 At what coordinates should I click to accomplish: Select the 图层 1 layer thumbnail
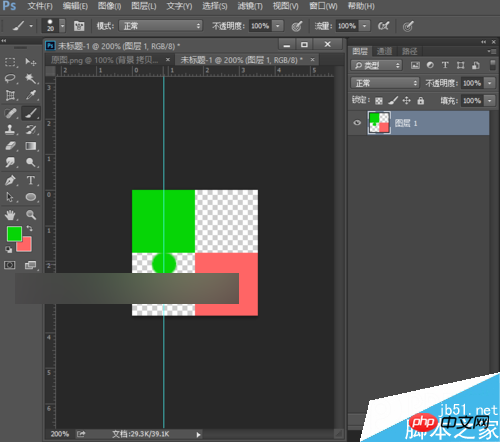[379, 123]
